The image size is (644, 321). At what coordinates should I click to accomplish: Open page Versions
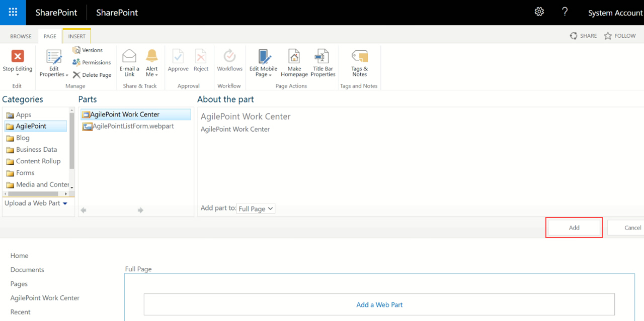(88, 50)
